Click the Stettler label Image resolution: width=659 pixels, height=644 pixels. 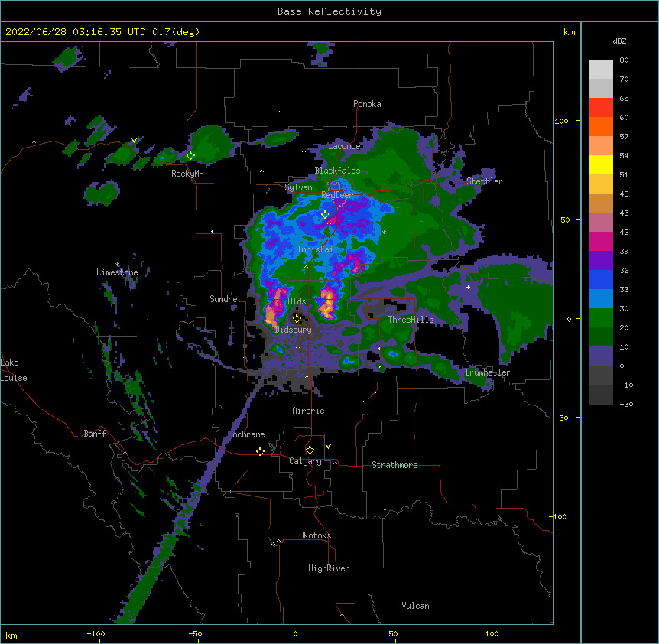(485, 181)
